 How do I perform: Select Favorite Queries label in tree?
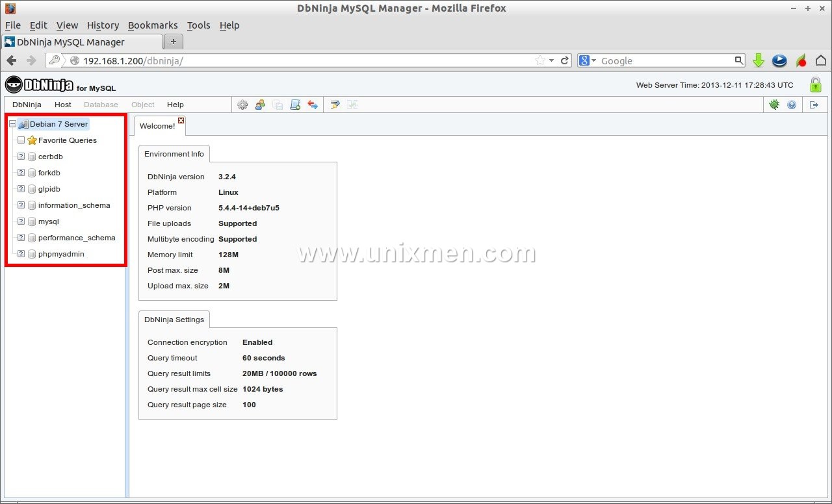68,140
